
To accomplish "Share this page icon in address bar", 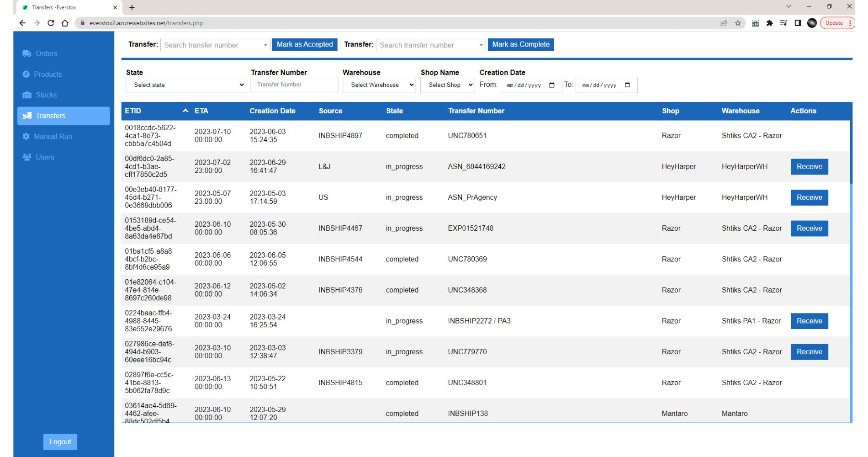I will (724, 23).
